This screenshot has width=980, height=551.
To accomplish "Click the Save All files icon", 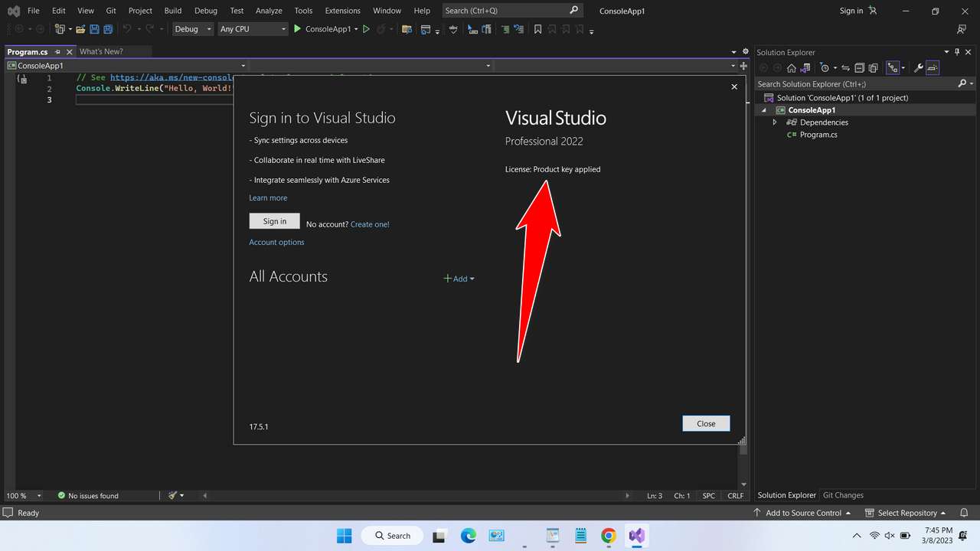I will tap(106, 29).
